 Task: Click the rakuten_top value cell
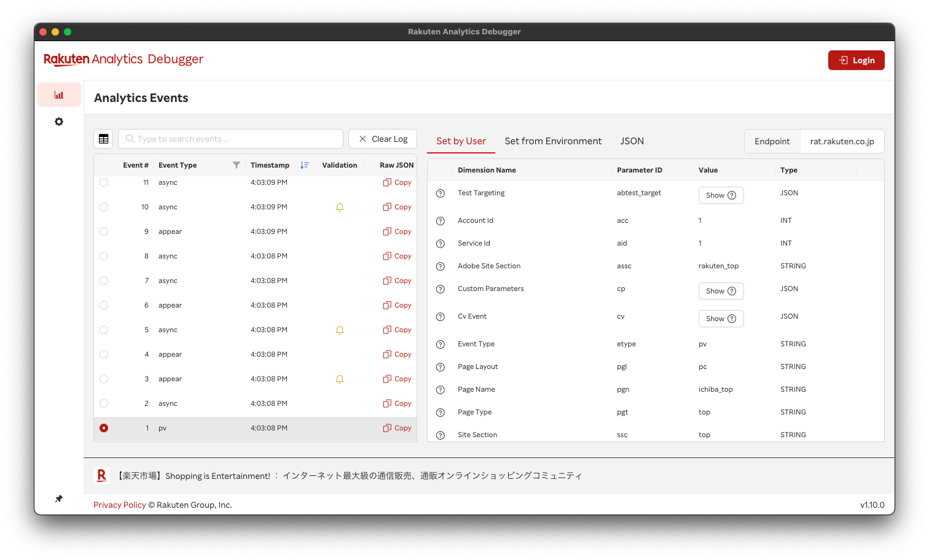click(x=718, y=266)
